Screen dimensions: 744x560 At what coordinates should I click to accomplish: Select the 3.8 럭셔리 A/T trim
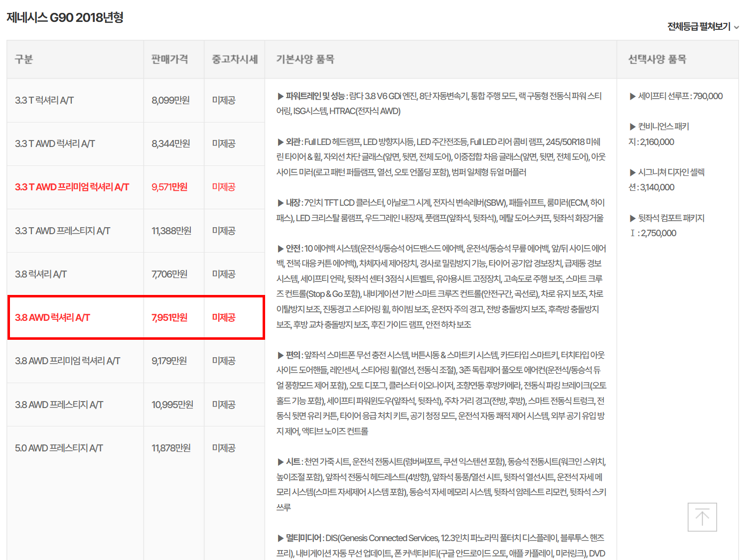(x=41, y=275)
